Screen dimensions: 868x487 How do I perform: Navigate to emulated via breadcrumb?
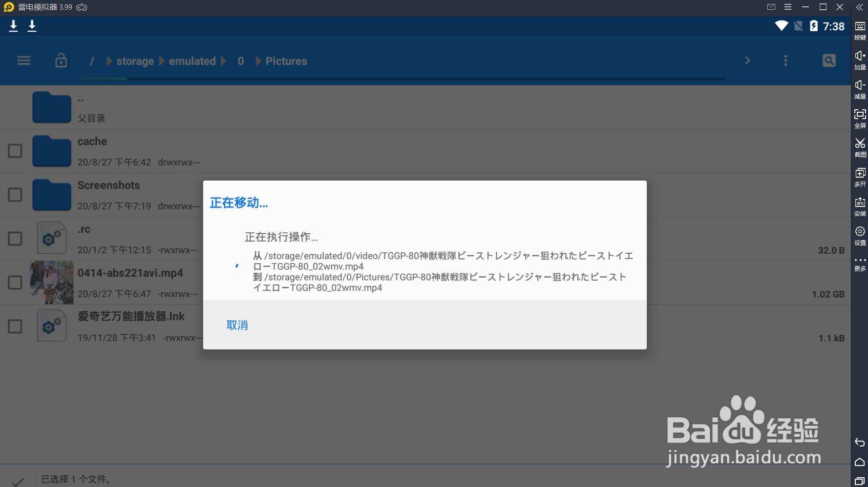pyautogui.click(x=192, y=61)
